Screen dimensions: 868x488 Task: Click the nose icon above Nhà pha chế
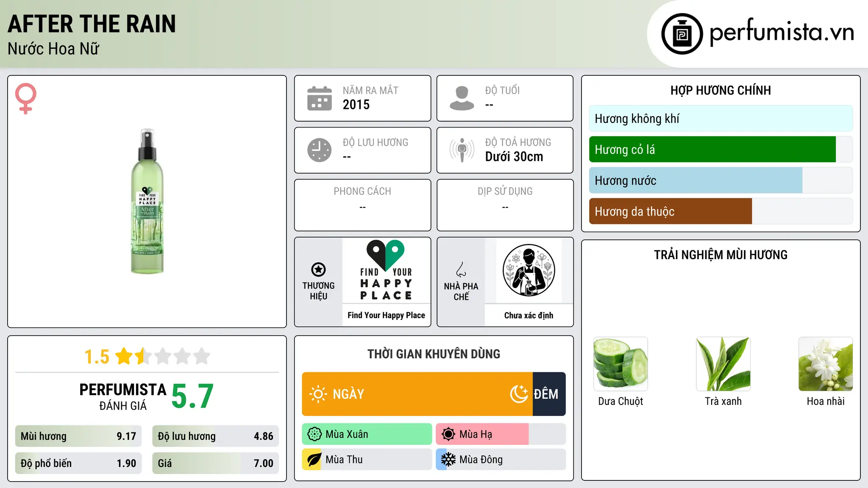tap(461, 269)
